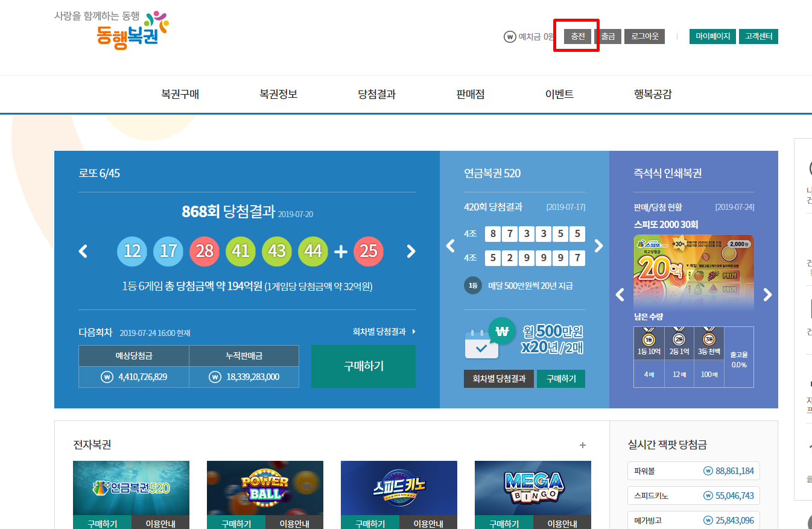This screenshot has height=529, width=812.
Task: Click the 3등 bronze medal icon
Action: click(709, 339)
